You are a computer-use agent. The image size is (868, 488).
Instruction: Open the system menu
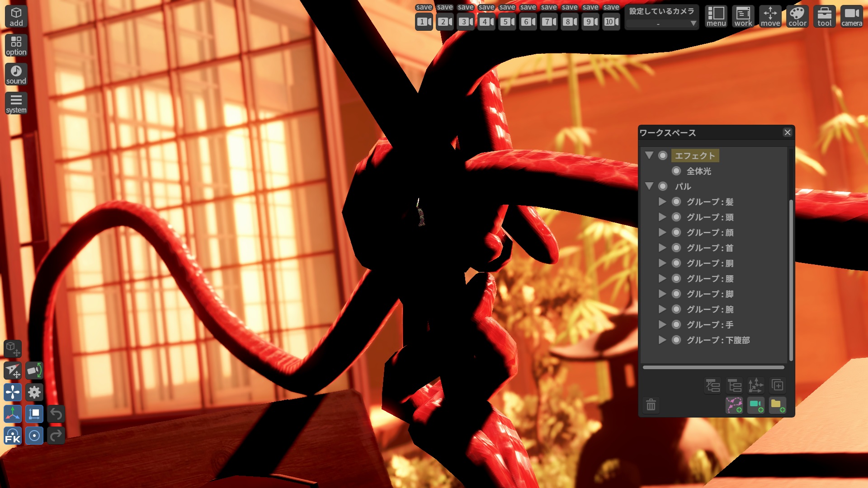click(x=16, y=103)
